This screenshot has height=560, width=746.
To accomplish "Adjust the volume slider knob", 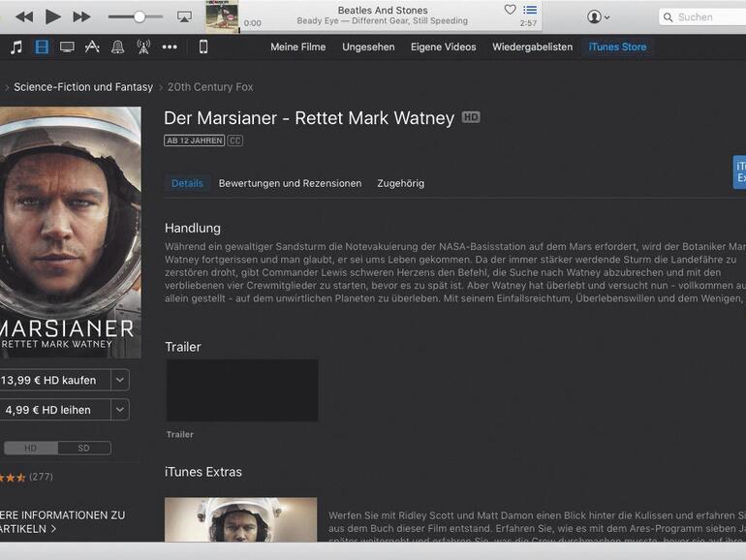I will (x=139, y=17).
